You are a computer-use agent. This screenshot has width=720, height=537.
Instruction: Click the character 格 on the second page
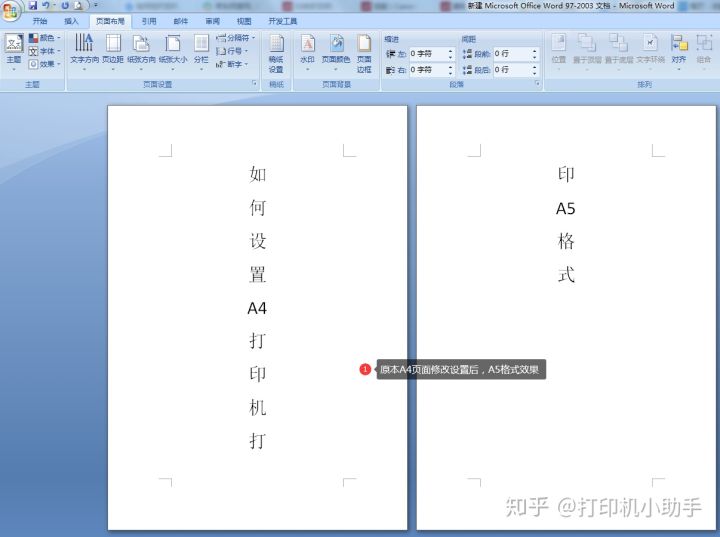pos(566,241)
